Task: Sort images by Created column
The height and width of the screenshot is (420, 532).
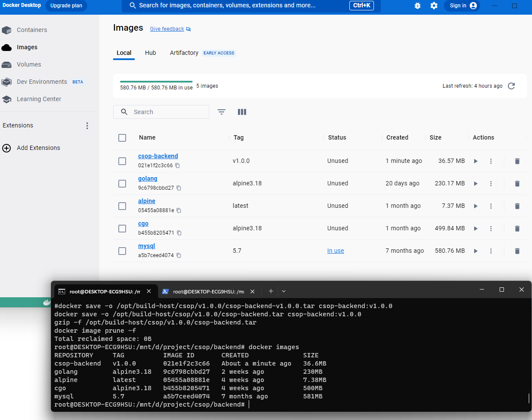Action: pyautogui.click(x=397, y=137)
